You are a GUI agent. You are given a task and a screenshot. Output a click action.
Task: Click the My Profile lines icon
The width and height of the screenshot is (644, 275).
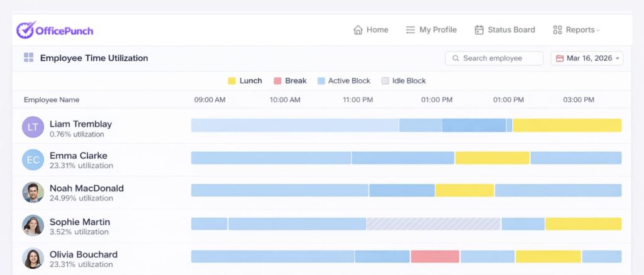(410, 30)
